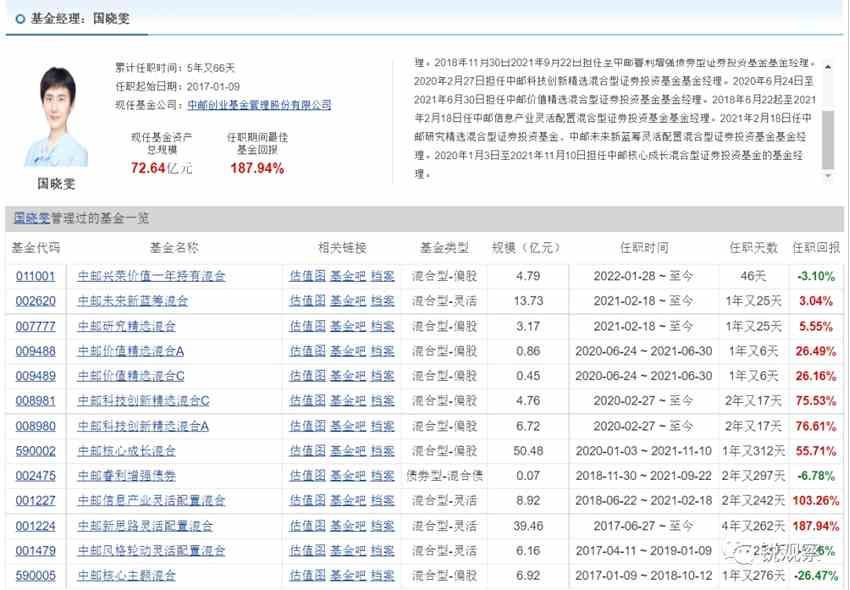The image size is (850, 590).
Task: Open 档案 for fund 002475
Action: (383, 476)
